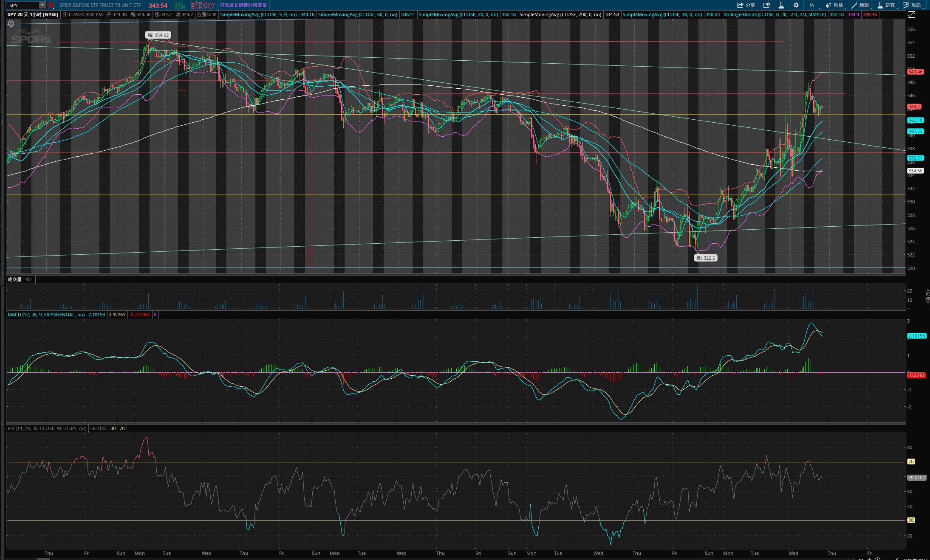Click the SPY 20 天 1小时 [NYSE] label
Screen dimensions: 930x560
click(33, 14)
